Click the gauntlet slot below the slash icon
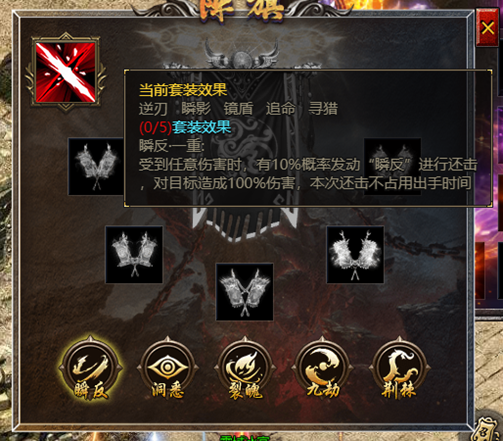This screenshot has width=503, height=441. [x=96, y=166]
